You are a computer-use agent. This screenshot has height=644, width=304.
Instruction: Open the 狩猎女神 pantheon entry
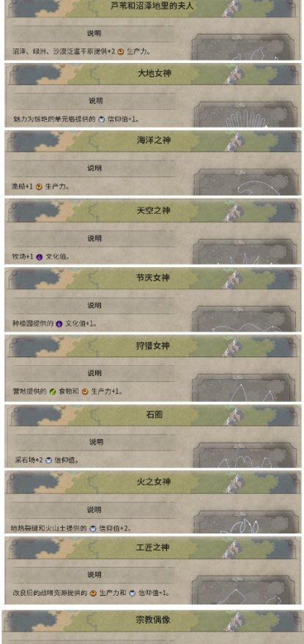click(x=153, y=346)
